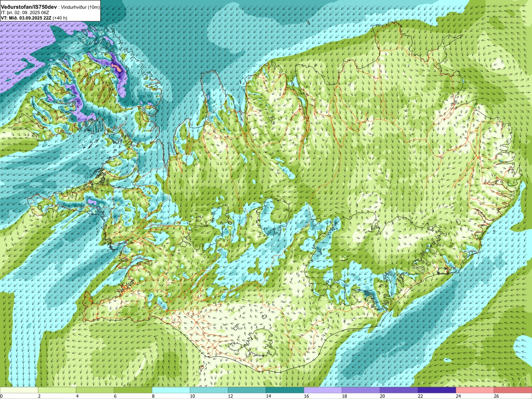Click the legend label '16'

point(306,396)
